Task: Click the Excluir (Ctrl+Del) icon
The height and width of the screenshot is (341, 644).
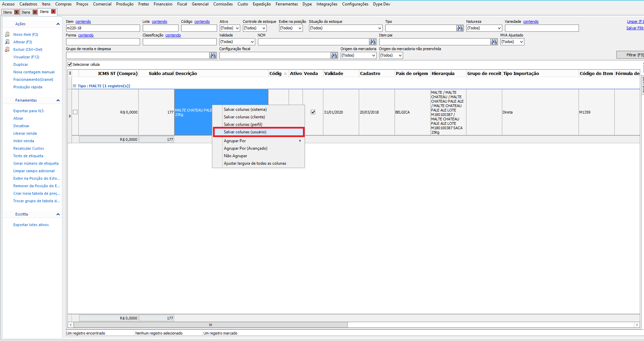Action: (x=7, y=49)
